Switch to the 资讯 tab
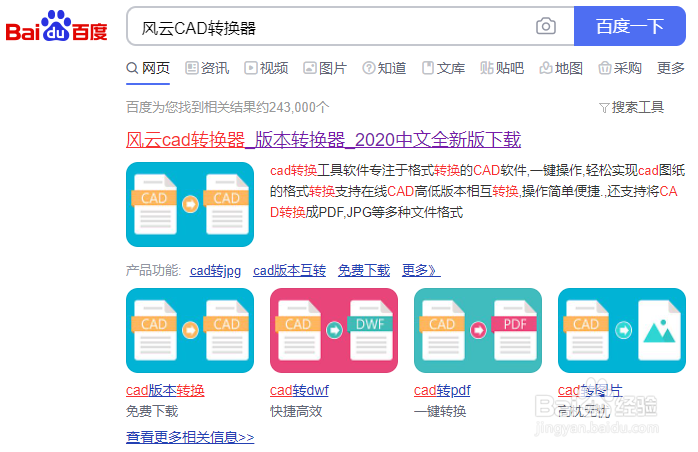698x452 pixels. pyautogui.click(x=207, y=68)
